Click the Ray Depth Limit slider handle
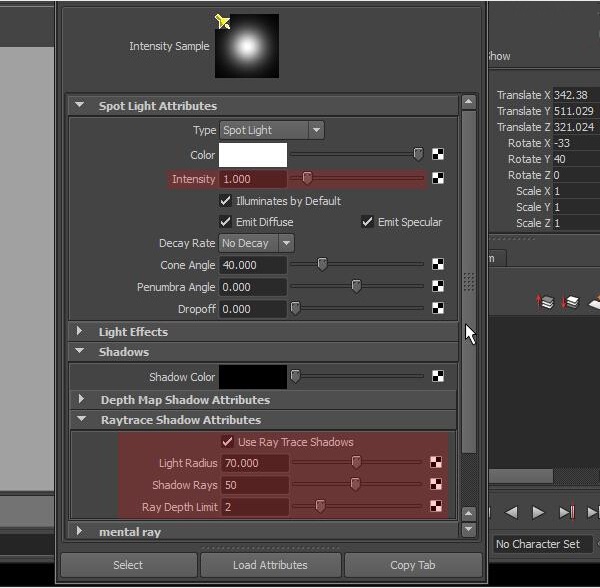Image resolution: width=600 pixels, height=588 pixels. point(320,506)
